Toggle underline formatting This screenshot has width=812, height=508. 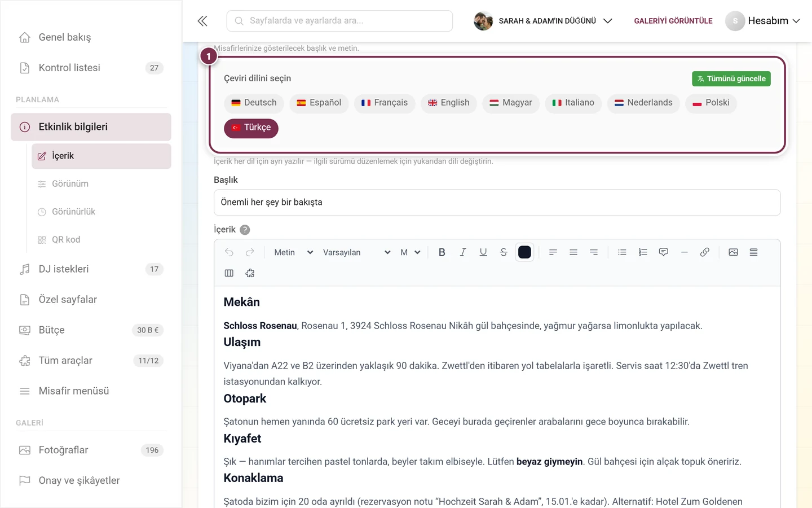click(x=483, y=252)
